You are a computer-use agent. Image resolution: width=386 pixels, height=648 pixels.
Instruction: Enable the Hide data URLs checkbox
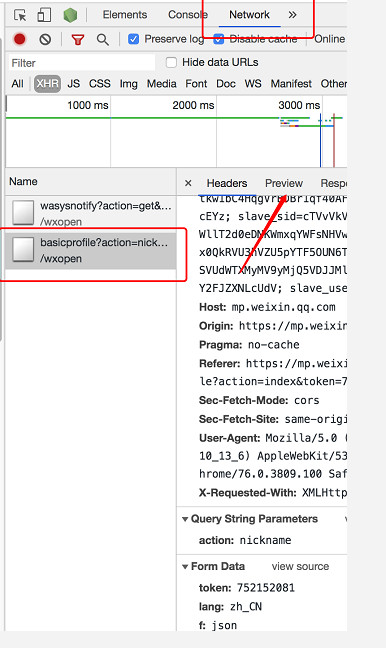point(171,62)
